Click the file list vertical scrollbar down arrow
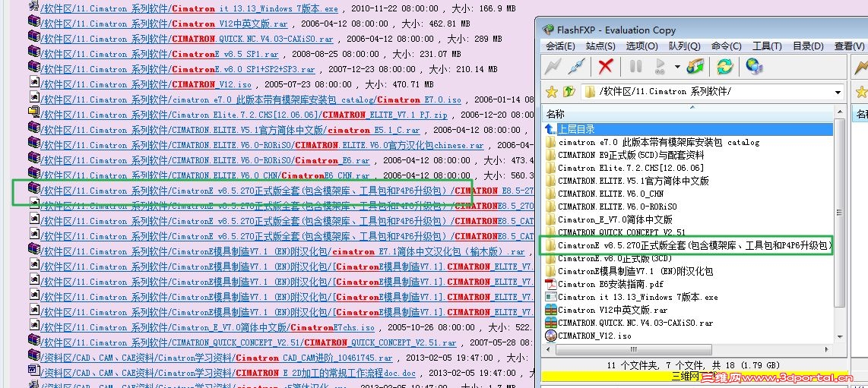 (x=839, y=337)
